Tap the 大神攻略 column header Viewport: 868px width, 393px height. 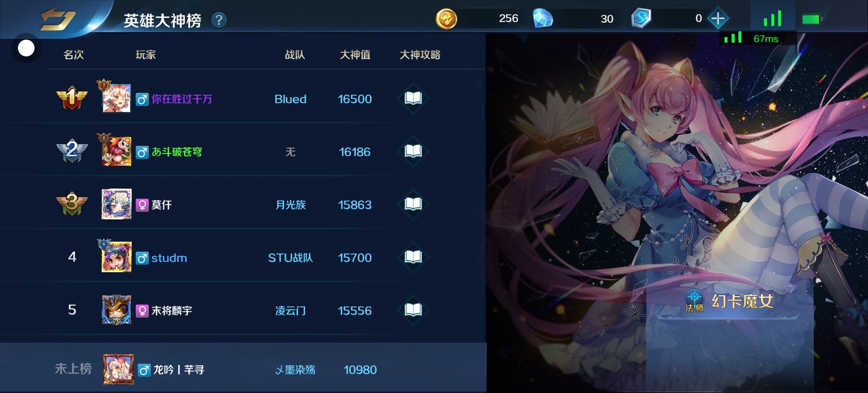[x=420, y=55]
